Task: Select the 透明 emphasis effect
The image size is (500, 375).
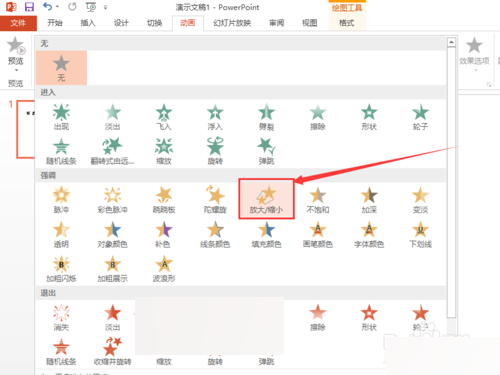Action: pyautogui.click(x=61, y=234)
